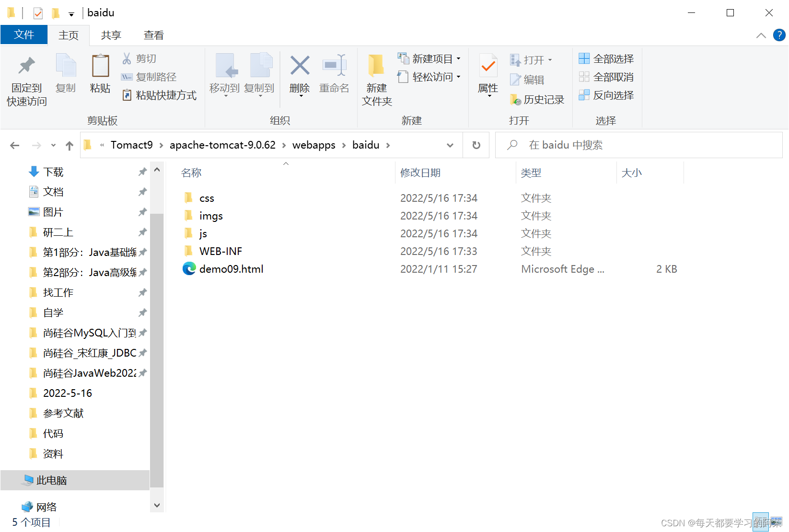Open the Quick Access Toolbar customize dropdown
The width and height of the screenshot is (789, 532).
71,13
